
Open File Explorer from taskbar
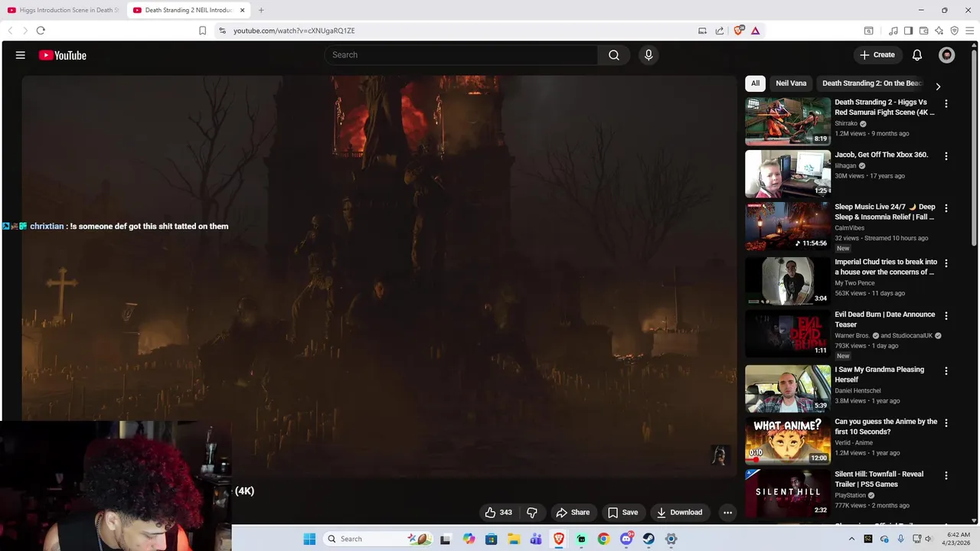[x=514, y=539]
